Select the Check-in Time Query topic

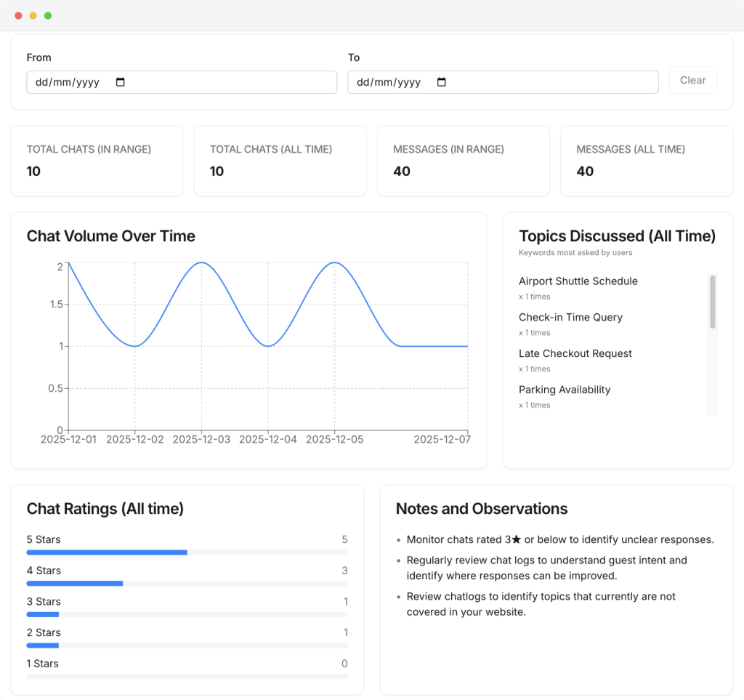tap(570, 318)
